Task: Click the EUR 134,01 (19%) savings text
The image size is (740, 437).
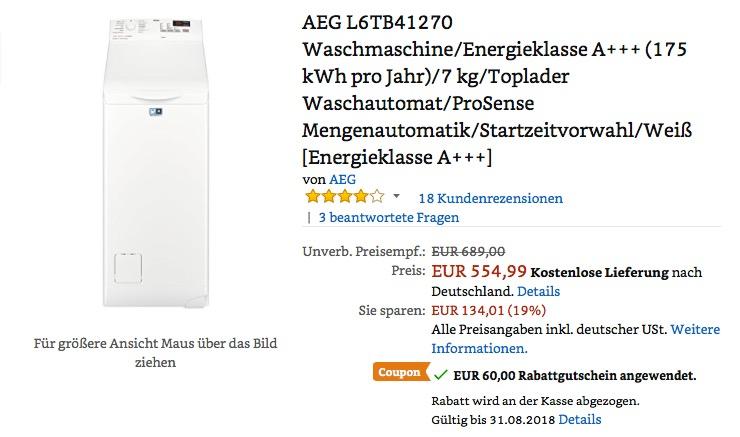Action: [x=488, y=310]
